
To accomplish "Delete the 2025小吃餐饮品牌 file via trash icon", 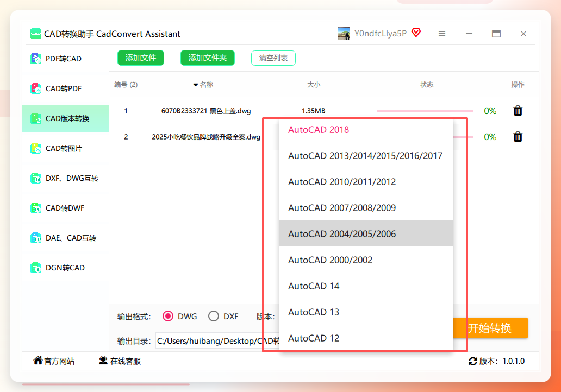I will [x=518, y=137].
